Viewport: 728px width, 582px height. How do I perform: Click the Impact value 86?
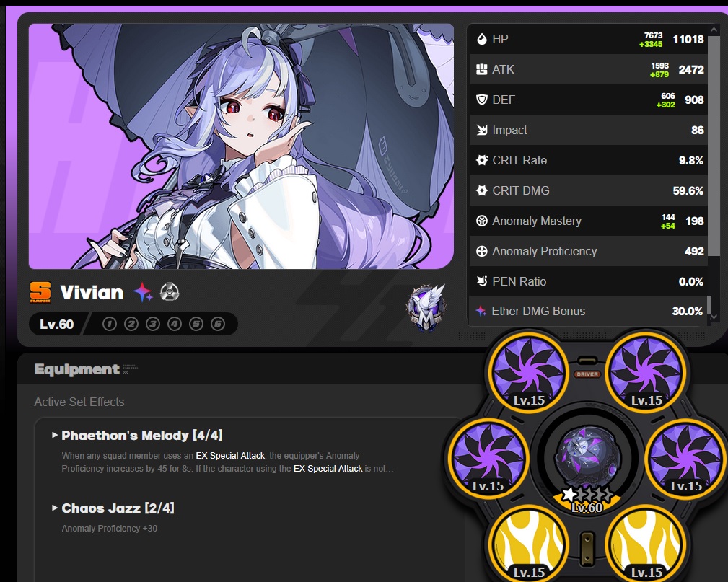pos(698,130)
